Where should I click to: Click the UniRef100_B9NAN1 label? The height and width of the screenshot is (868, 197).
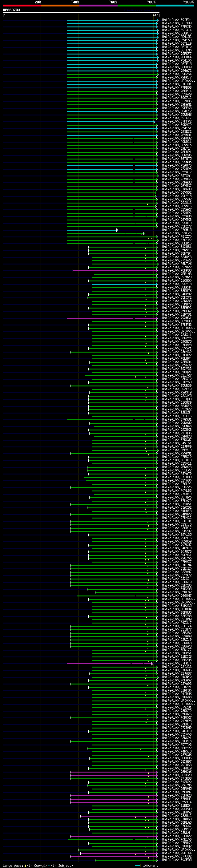click(x=176, y=104)
